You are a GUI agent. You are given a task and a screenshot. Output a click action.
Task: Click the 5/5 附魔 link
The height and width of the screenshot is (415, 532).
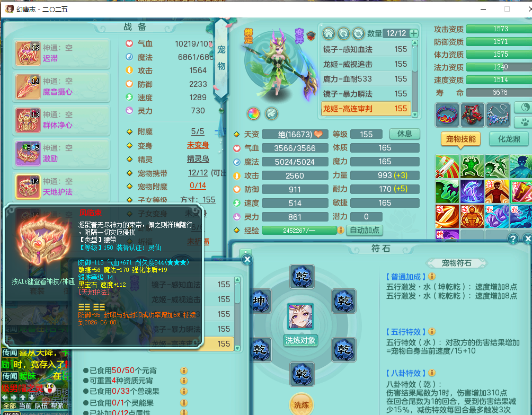(x=198, y=131)
